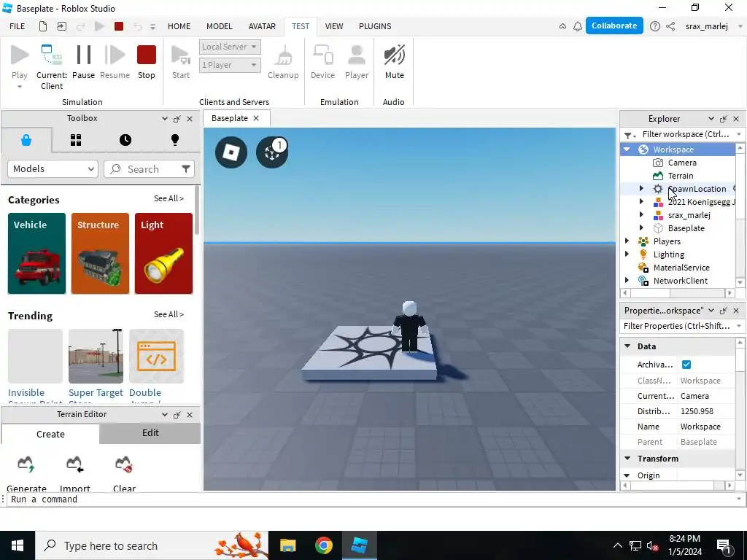This screenshot has width=747, height=560.
Task: Click the Filter Properties input field
Action: pos(676,326)
